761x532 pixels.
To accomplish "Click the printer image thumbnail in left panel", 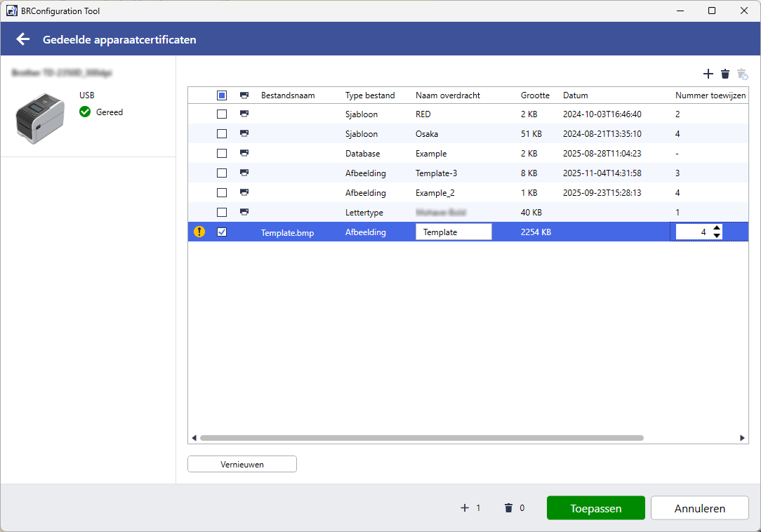I will [x=40, y=118].
